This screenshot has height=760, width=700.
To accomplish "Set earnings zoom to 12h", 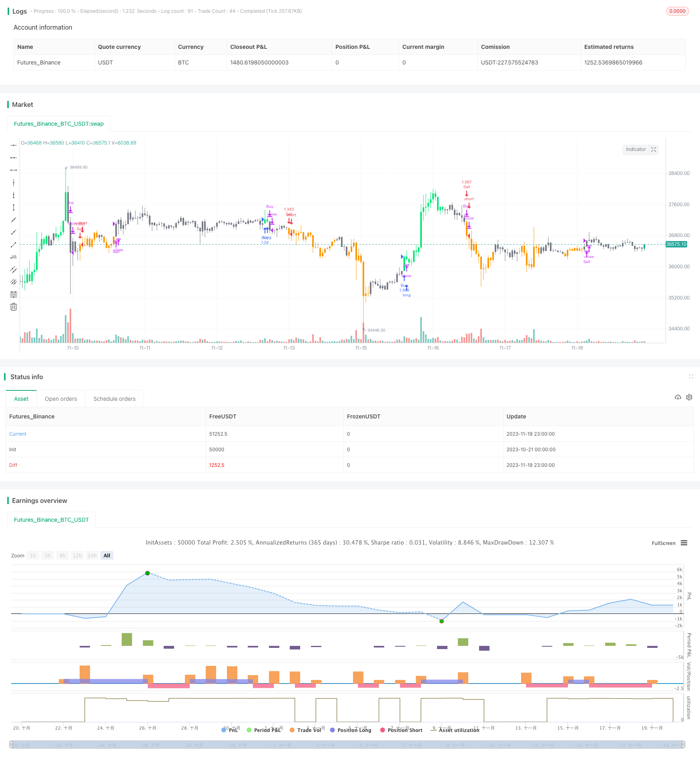I will [77, 555].
